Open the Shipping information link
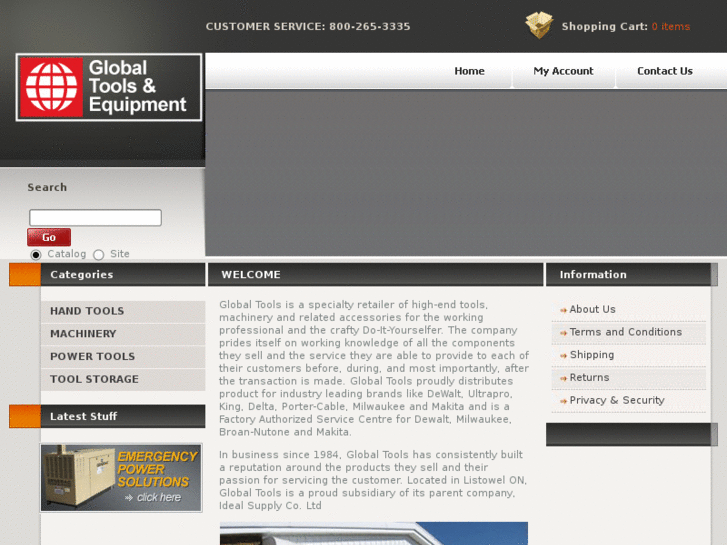The image size is (727, 545). 592,355
